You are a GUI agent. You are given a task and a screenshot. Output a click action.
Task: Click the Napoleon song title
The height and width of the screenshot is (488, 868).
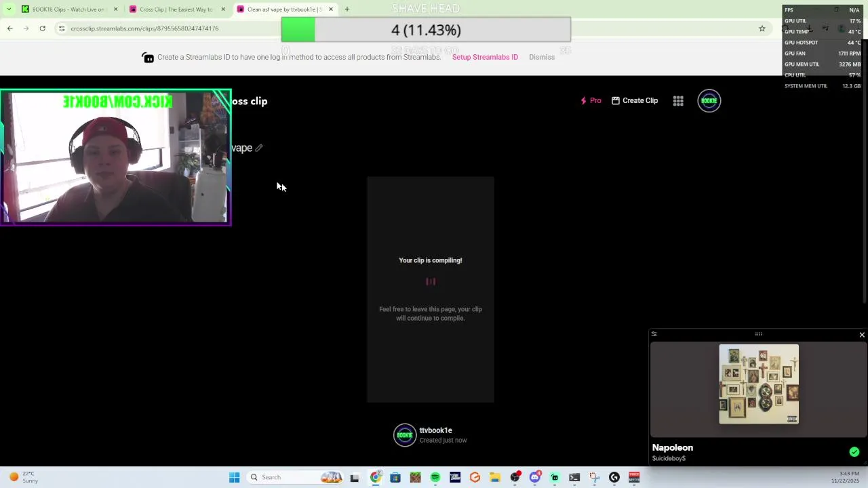click(x=673, y=447)
